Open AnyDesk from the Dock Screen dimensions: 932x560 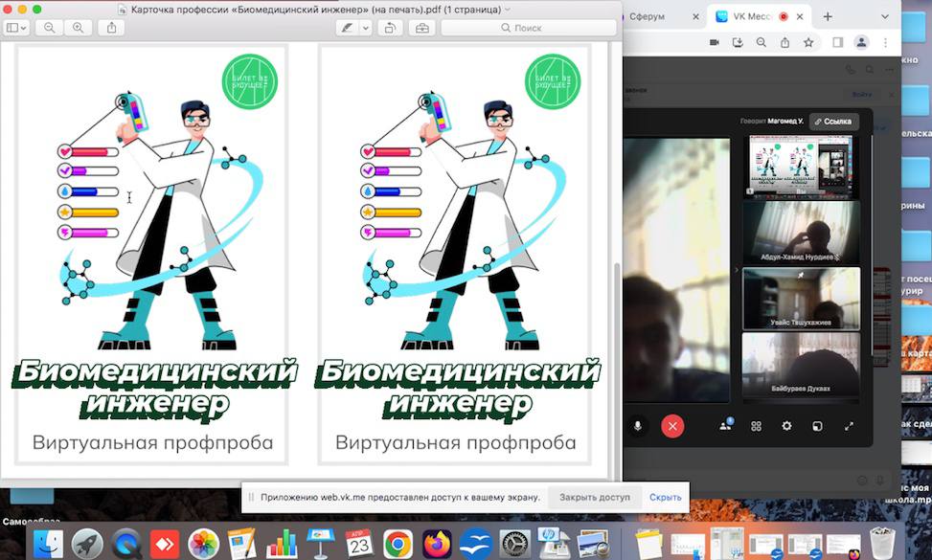(165, 543)
